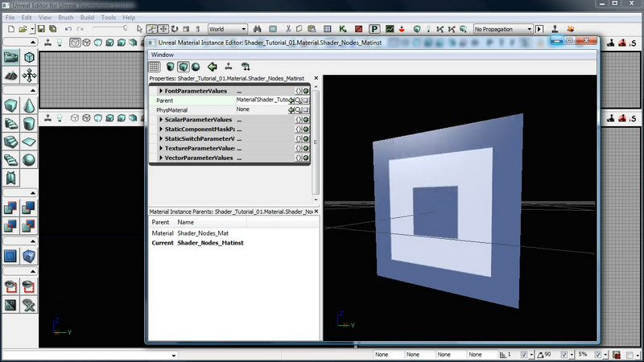Viewport: 644px width, 362px height.
Task: Open the Window menu in Material Instance Editor
Action: tap(162, 54)
